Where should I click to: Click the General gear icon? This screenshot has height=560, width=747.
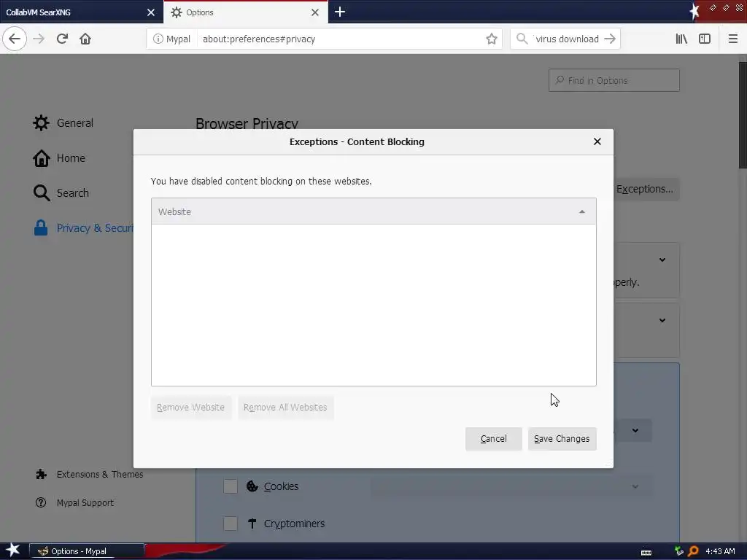click(x=41, y=122)
